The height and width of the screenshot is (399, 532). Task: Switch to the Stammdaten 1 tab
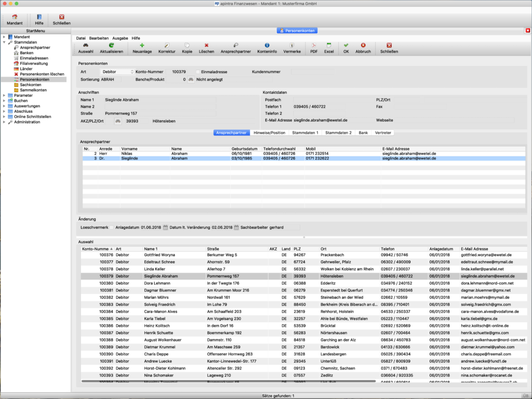pyautogui.click(x=305, y=133)
